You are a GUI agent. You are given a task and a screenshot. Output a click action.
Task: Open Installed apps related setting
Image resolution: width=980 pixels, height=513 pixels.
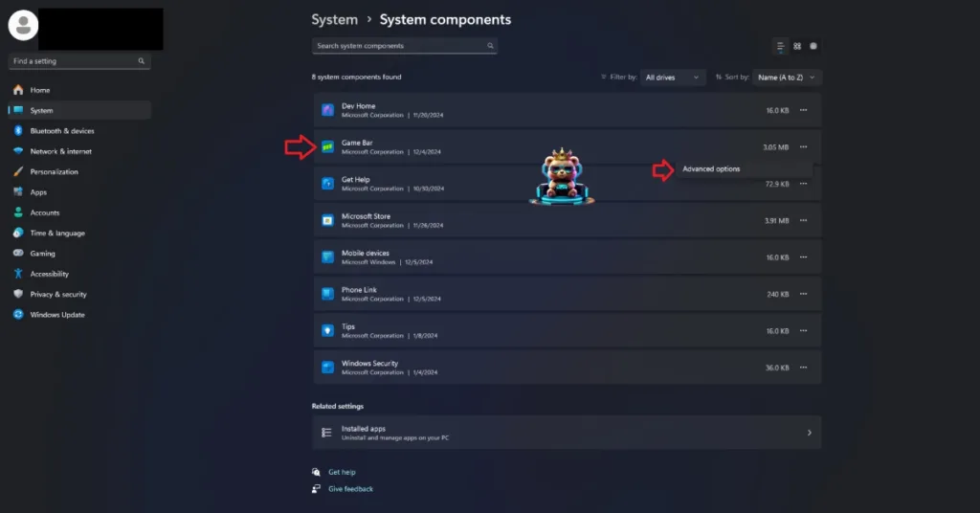567,433
